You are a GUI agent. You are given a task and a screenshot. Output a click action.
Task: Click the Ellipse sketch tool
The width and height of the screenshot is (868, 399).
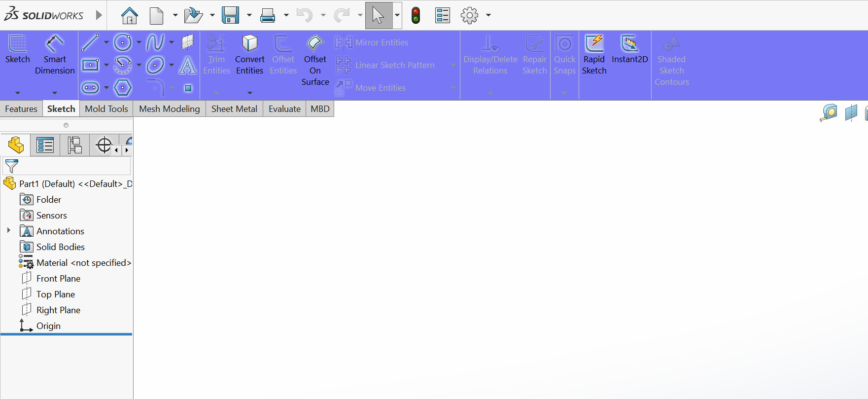155,65
